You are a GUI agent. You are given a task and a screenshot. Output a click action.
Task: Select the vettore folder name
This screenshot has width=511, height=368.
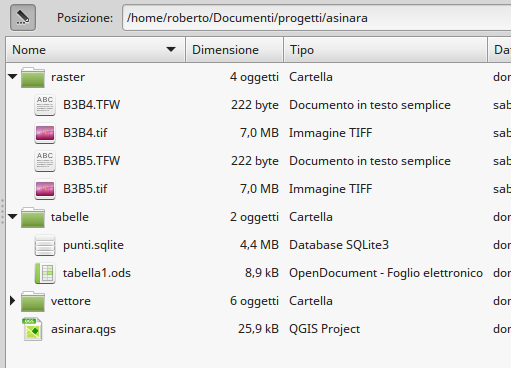71,301
